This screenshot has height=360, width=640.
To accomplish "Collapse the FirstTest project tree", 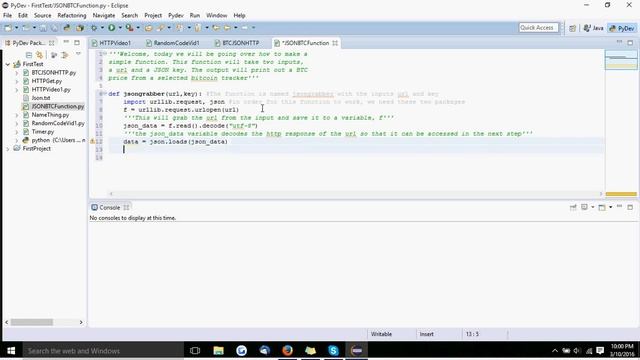I will point(8,64).
